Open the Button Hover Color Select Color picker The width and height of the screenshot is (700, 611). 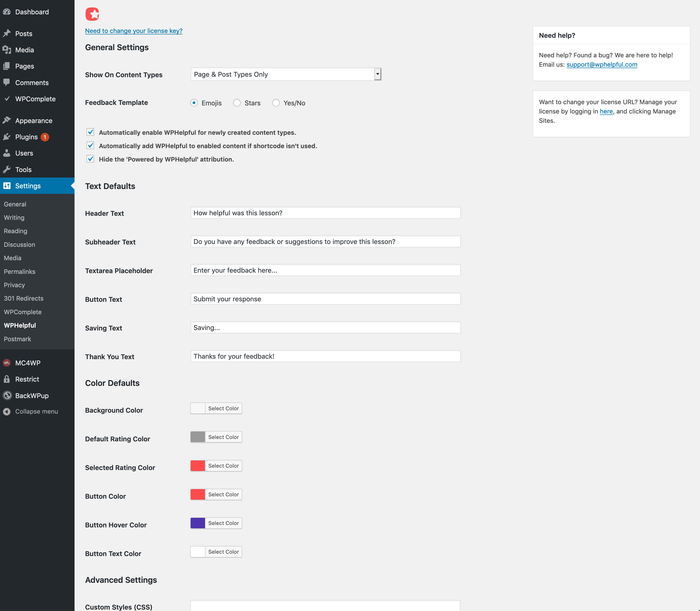[224, 523]
